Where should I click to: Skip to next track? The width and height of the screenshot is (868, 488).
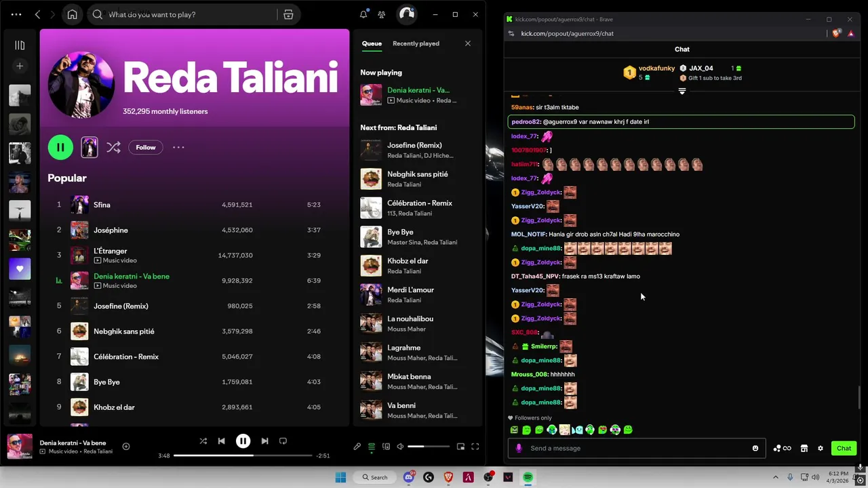tap(264, 441)
